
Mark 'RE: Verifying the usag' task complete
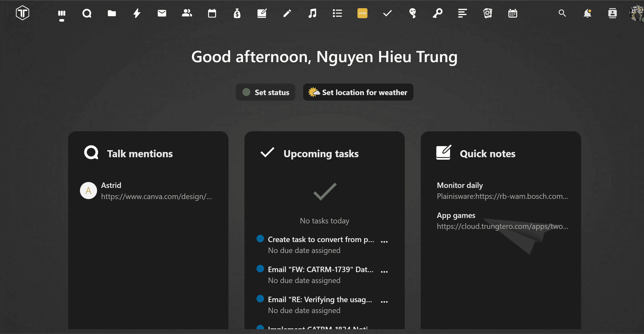coord(260,299)
